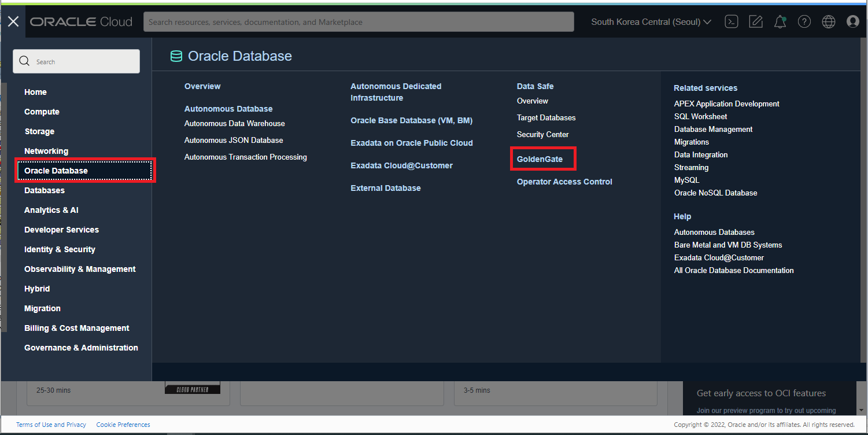Focus the top search resources field
Screen dimensions: 868x435
click(359, 22)
